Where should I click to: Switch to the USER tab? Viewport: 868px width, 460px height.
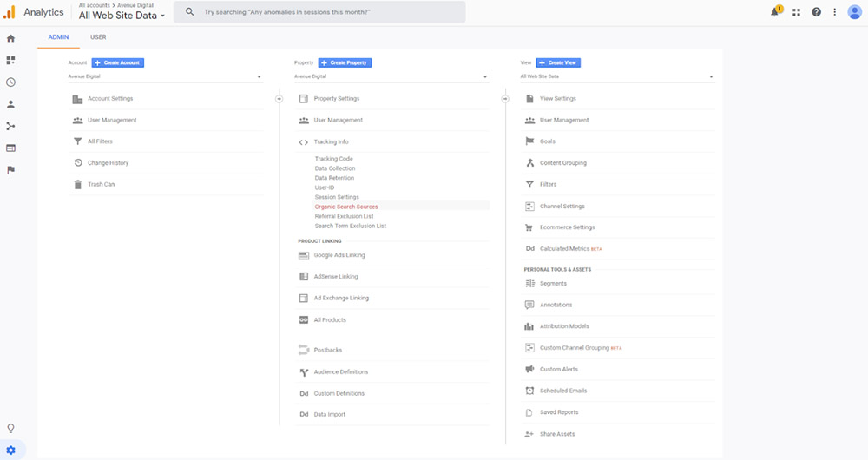click(98, 37)
